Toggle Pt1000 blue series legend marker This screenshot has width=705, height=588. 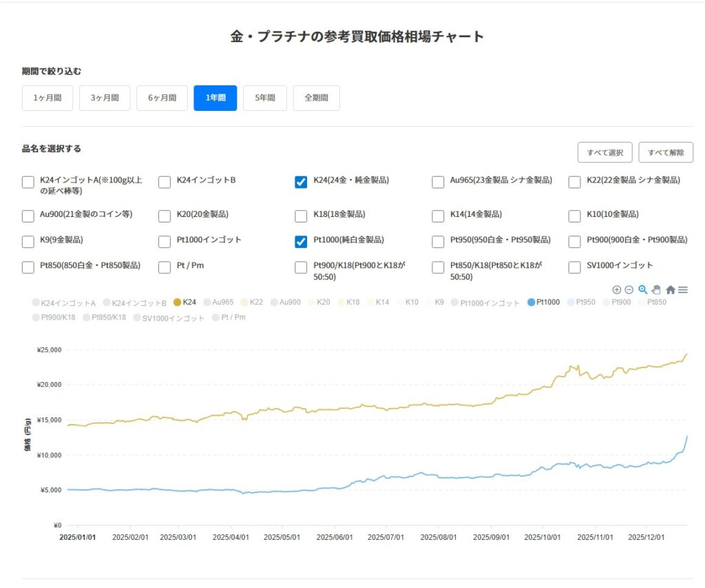click(x=531, y=302)
